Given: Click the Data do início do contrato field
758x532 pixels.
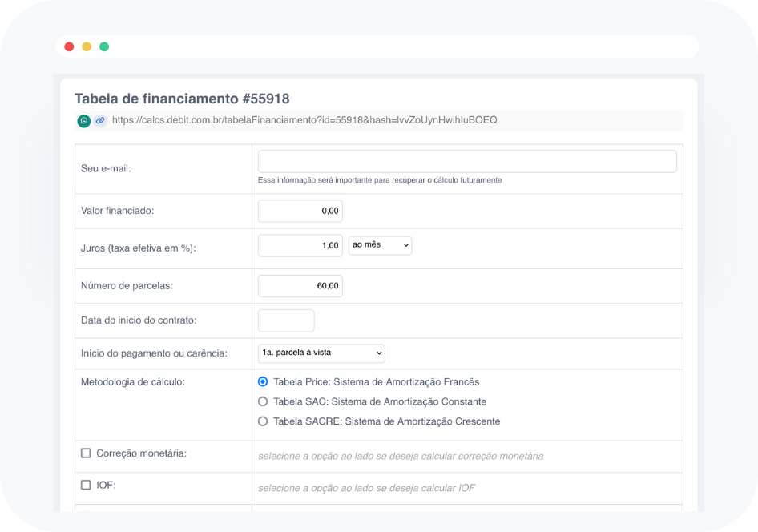Looking at the screenshot, I should [286, 320].
